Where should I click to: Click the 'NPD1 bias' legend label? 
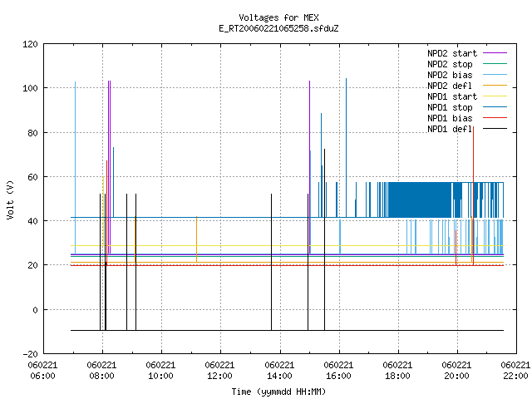450,118
